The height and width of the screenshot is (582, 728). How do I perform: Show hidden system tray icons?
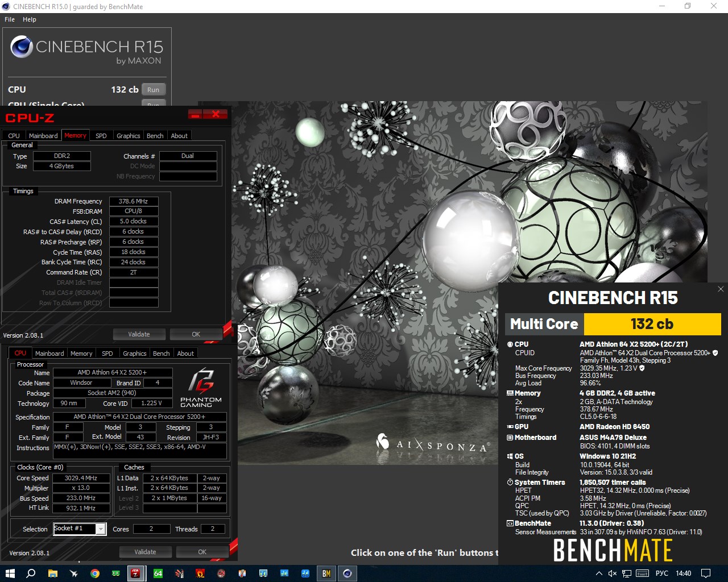(x=599, y=573)
